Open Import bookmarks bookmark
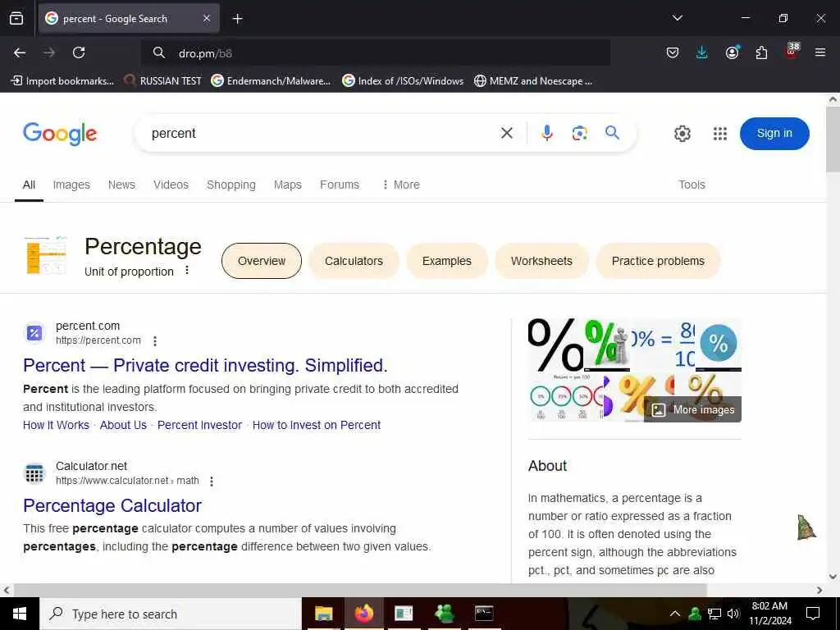The image size is (840, 630). [62, 81]
